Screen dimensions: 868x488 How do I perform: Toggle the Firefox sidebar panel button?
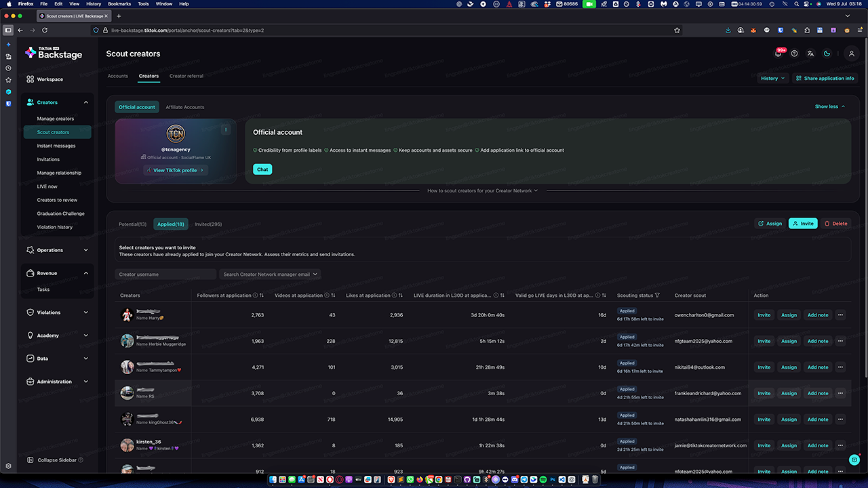pos(8,30)
